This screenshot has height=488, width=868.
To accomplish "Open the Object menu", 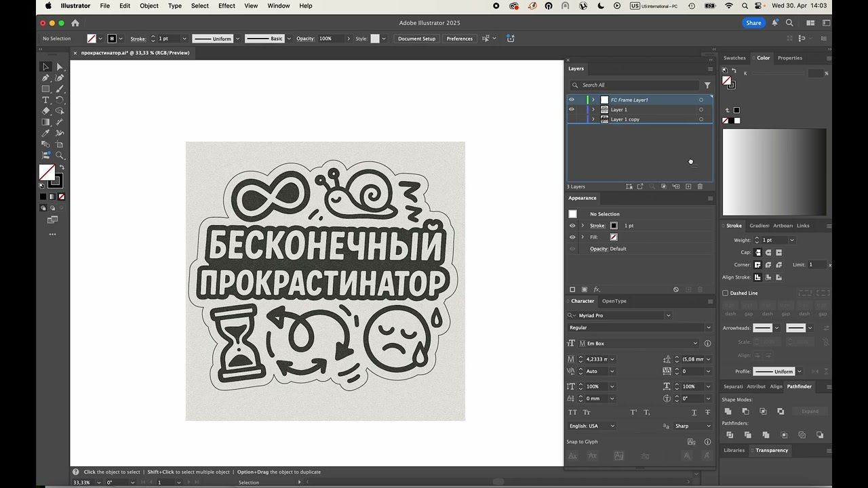I will pyautogui.click(x=149, y=5).
